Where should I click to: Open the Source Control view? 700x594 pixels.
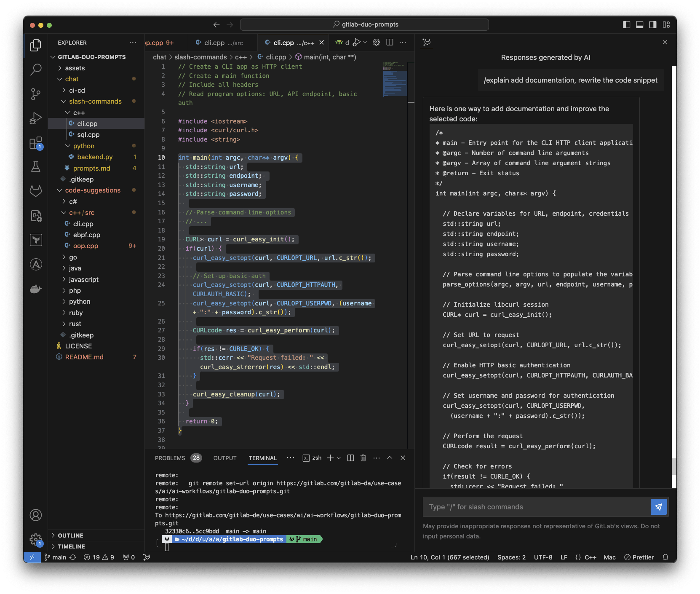(x=36, y=94)
